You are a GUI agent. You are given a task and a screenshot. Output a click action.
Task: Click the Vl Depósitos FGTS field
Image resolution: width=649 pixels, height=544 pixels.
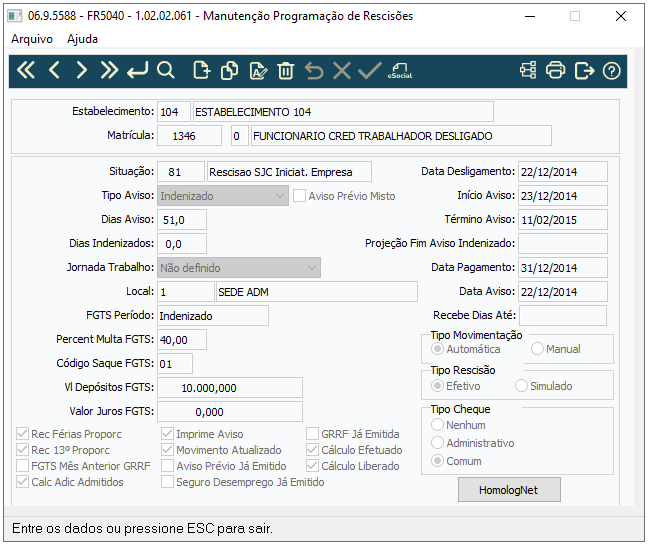pyautogui.click(x=230, y=388)
